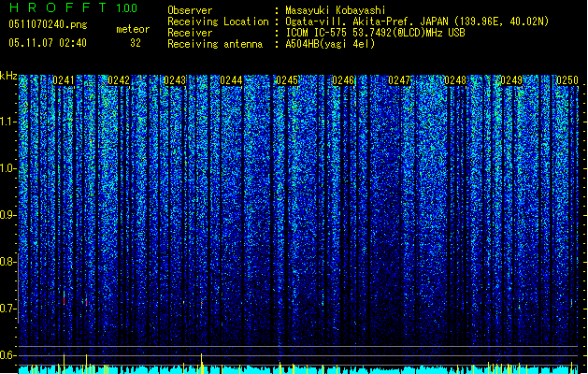Image resolution: width=588 pixels, height=374 pixels.
Task: Click the Observer field label
Action: [x=190, y=10]
